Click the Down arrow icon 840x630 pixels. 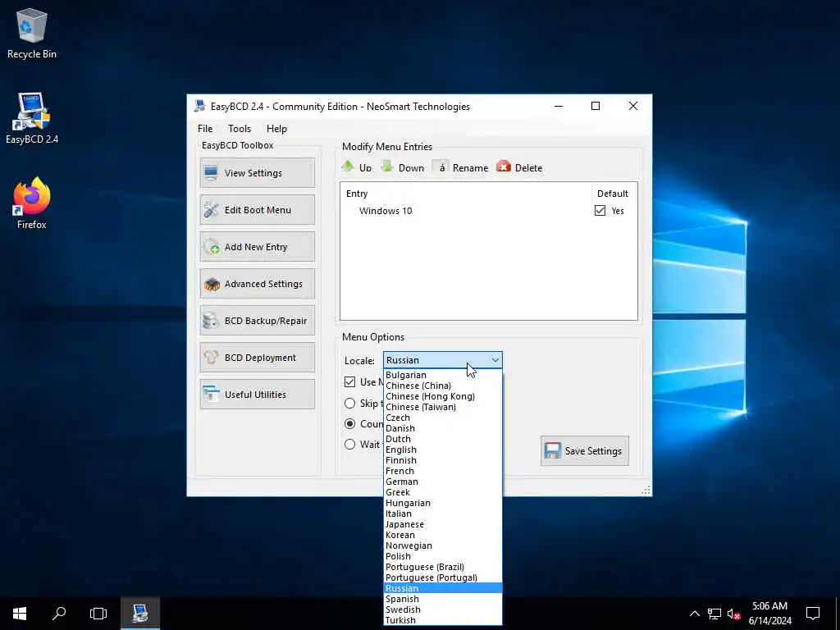click(387, 167)
